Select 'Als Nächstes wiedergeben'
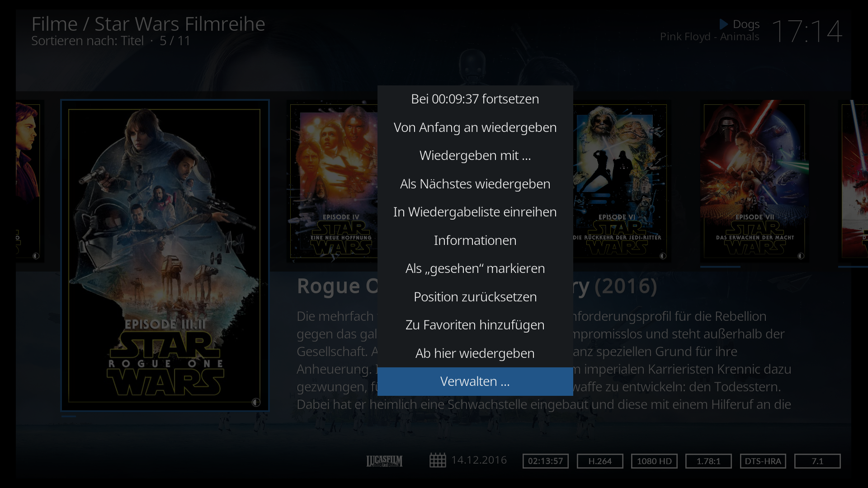This screenshot has height=488, width=868. (x=475, y=184)
